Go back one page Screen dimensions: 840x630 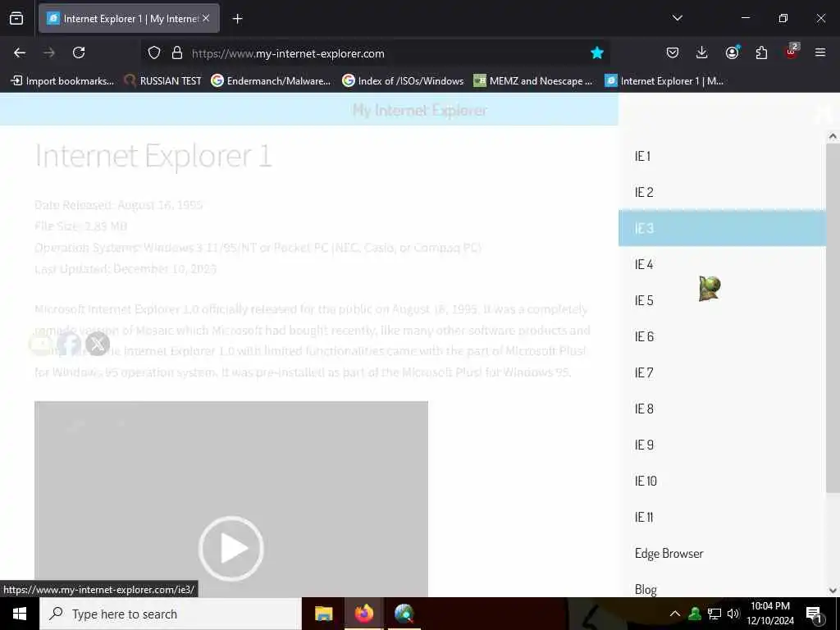tap(20, 52)
